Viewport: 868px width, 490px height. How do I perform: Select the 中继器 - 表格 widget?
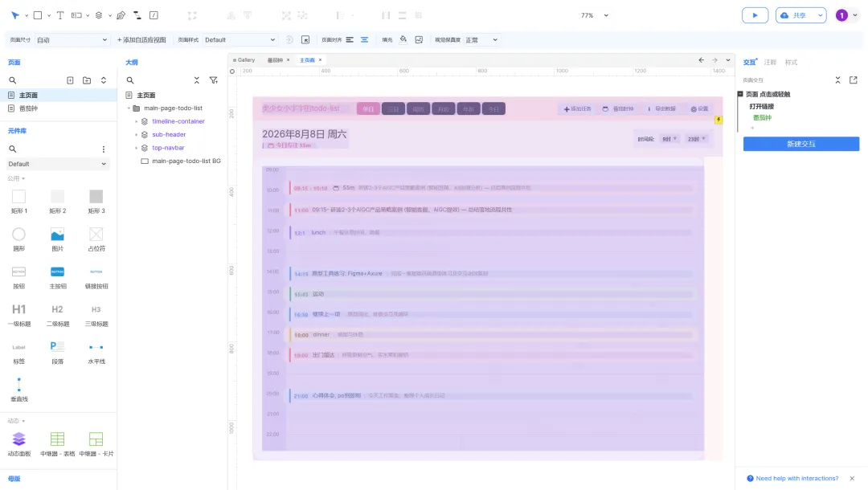(x=58, y=444)
